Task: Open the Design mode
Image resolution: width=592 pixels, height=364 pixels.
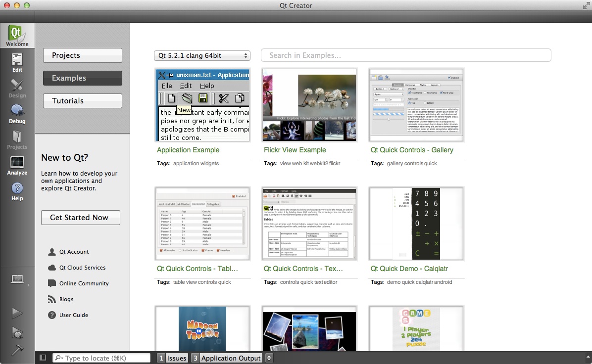Action: pos(17,88)
